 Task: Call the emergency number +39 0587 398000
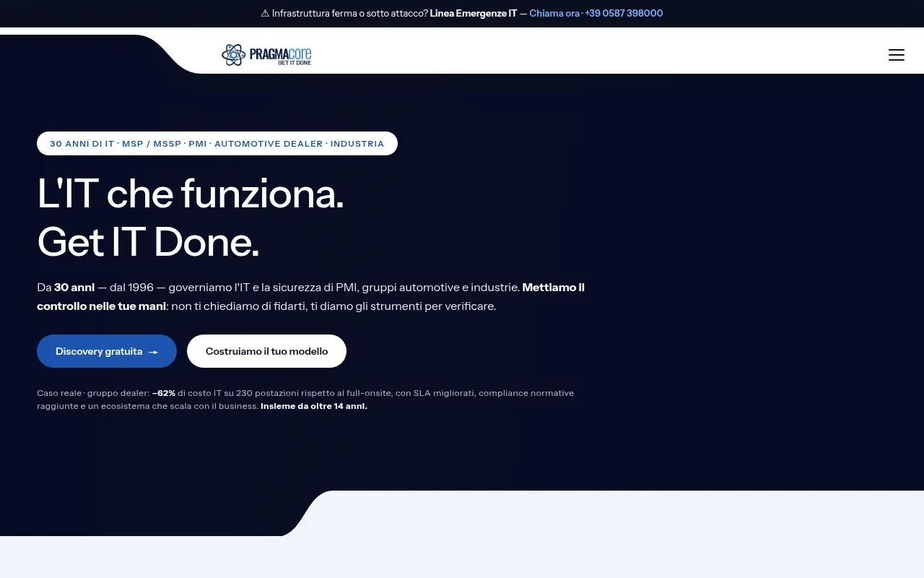[x=596, y=14]
